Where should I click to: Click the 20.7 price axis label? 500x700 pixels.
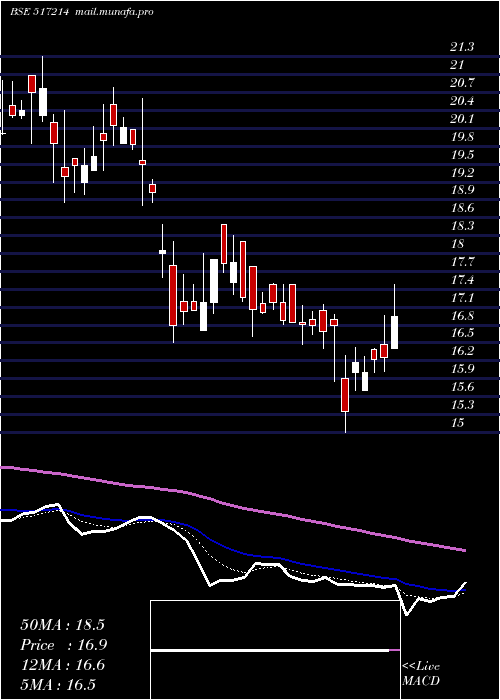462,83
